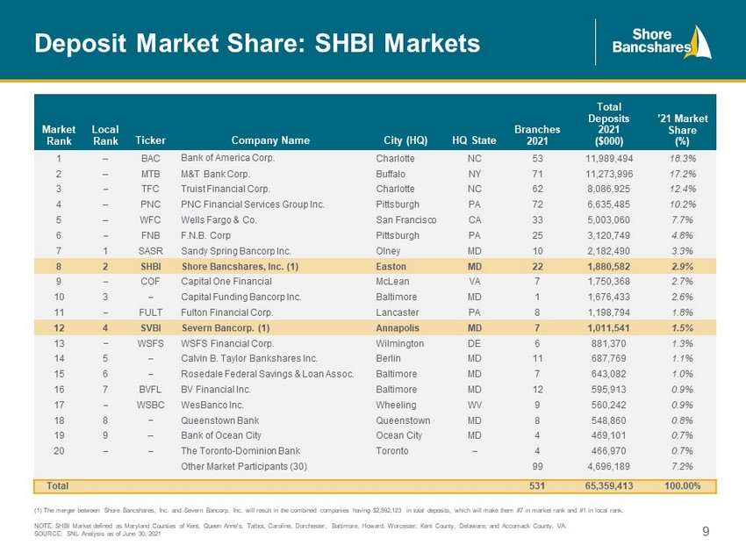
Task: Click the 'HQ State' column header
Action: coord(474,140)
